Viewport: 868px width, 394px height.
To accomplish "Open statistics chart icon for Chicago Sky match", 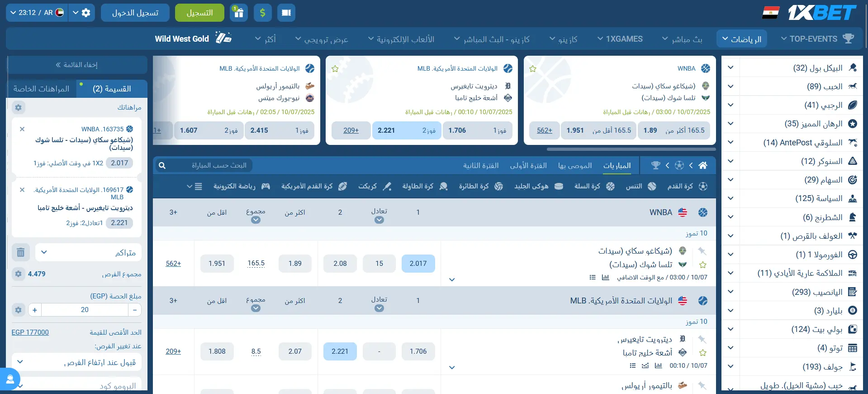I will tap(605, 278).
